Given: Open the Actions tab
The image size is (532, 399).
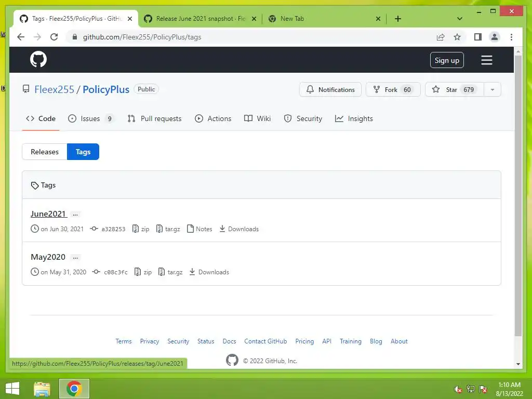Looking at the screenshot, I should click(213, 118).
